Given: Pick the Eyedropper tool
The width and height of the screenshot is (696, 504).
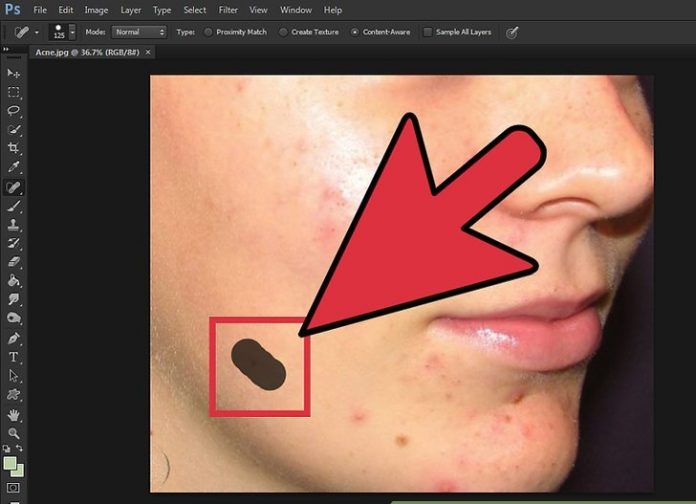Looking at the screenshot, I should point(14,167).
